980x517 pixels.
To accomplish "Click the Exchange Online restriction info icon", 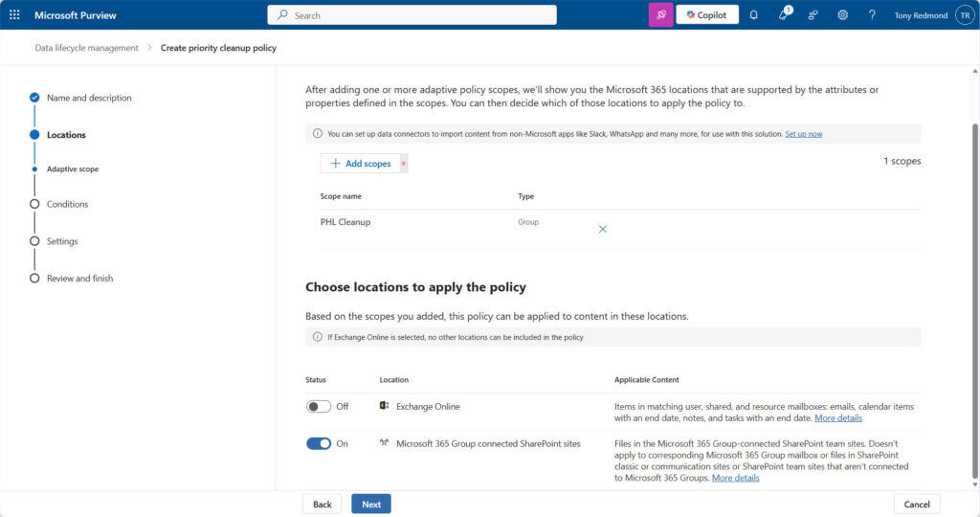I will [318, 337].
